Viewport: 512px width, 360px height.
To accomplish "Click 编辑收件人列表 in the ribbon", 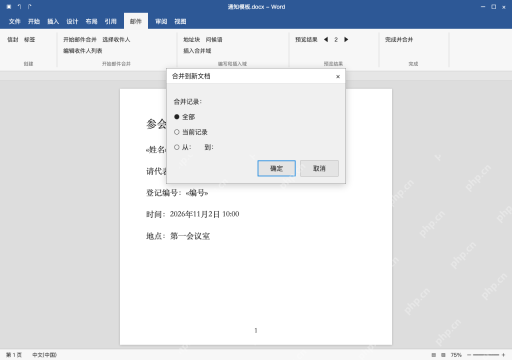I will [x=83, y=51].
